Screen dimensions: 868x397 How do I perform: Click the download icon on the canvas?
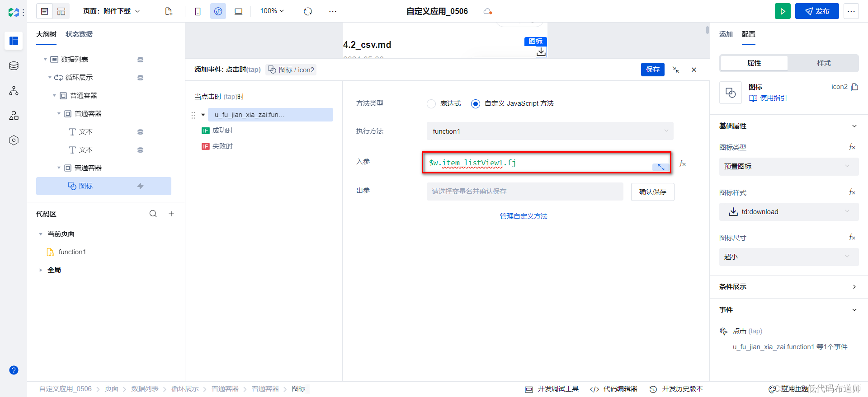click(541, 52)
